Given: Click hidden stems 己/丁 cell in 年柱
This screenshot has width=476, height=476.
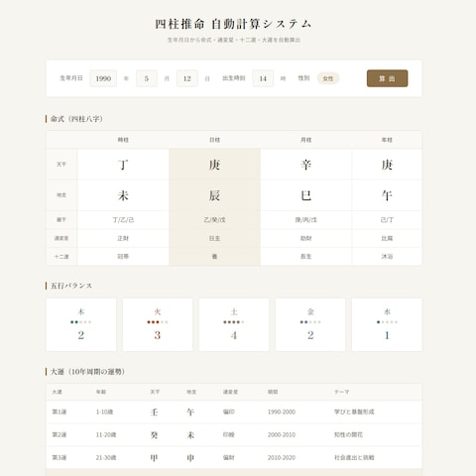Looking at the screenshot, I should (x=387, y=220).
